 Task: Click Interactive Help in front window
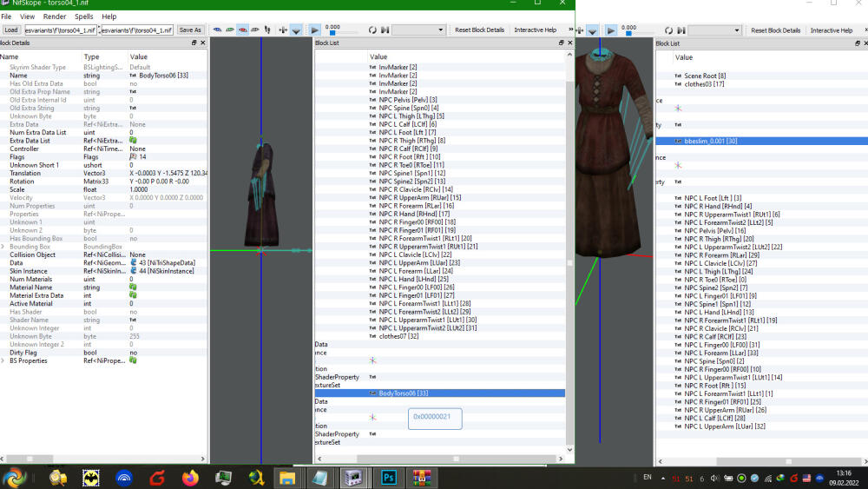point(535,30)
